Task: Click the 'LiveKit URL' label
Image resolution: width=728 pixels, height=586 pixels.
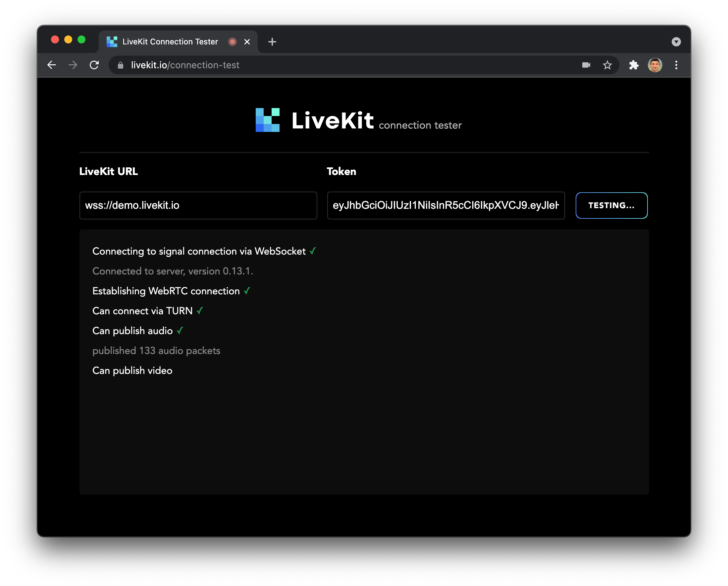Action: click(108, 171)
